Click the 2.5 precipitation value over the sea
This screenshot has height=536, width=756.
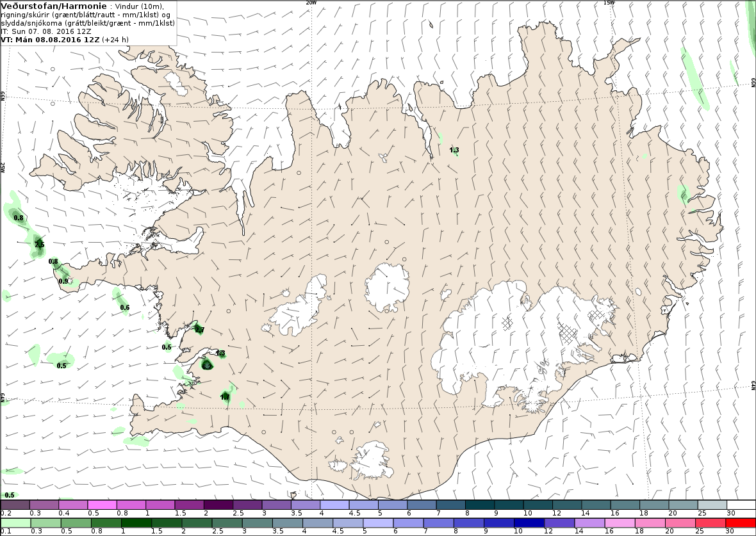pyautogui.click(x=40, y=245)
